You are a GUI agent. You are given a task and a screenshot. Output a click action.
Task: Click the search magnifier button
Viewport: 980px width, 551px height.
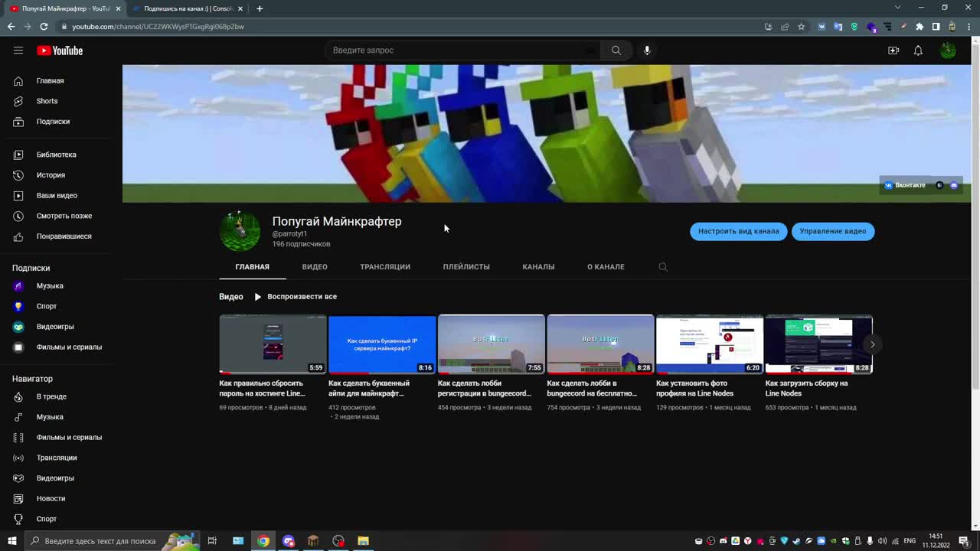coord(616,51)
